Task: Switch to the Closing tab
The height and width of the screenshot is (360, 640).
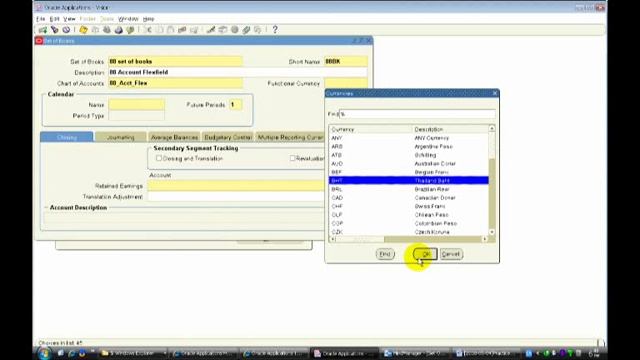Action: click(x=67, y=137)
